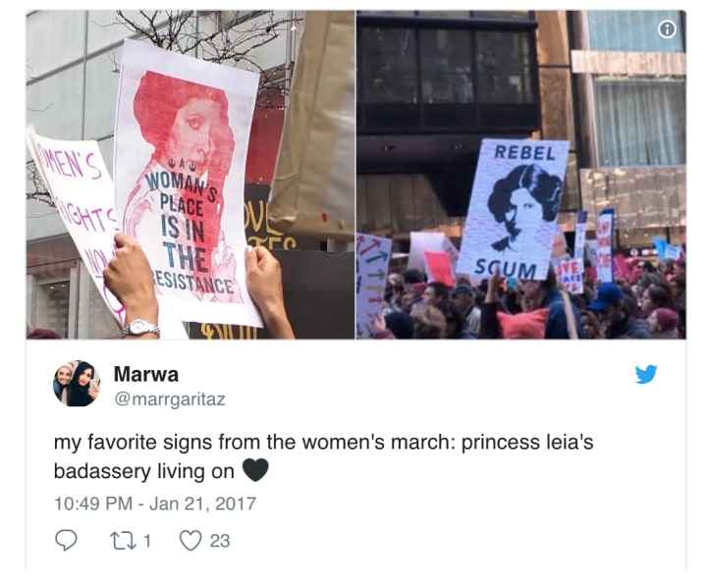Viewport: 707px width, 588px height.
Task: Retweet using the retweet arrows icon
Action: [123, 540]
